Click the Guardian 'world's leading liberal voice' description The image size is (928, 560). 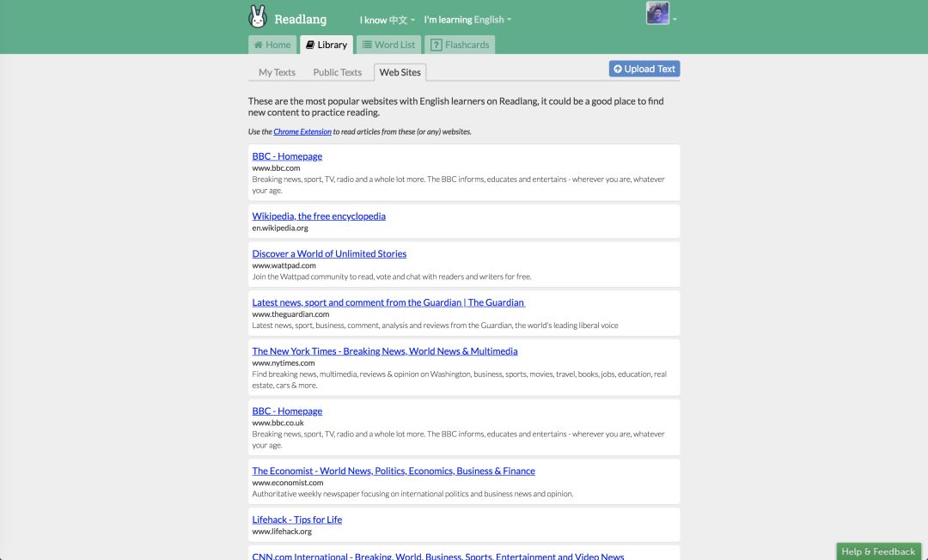[x=435, y=326]
